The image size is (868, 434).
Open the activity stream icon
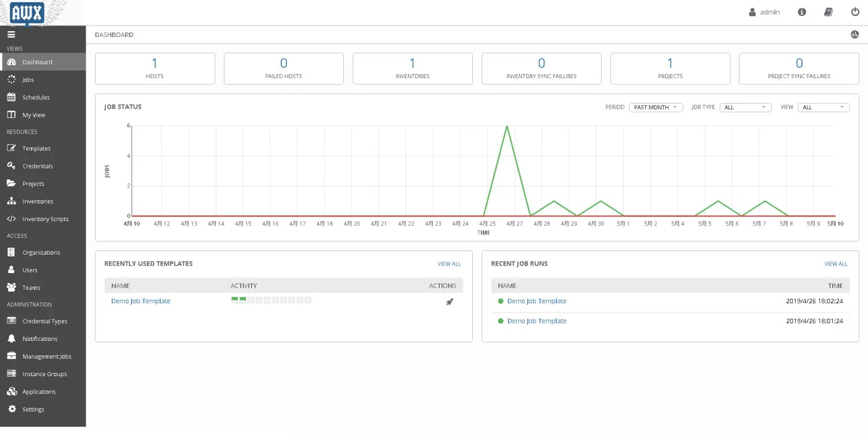click(x=854, y=35)
